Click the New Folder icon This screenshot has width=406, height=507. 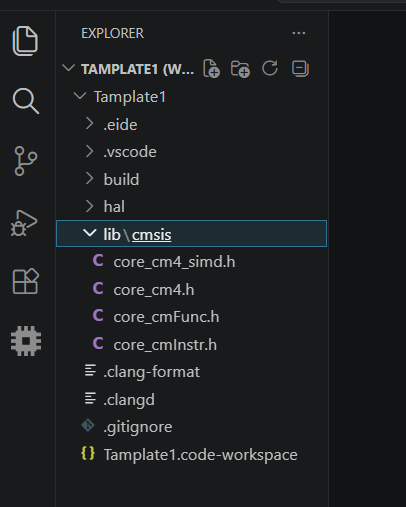click(x=240, y=69)
